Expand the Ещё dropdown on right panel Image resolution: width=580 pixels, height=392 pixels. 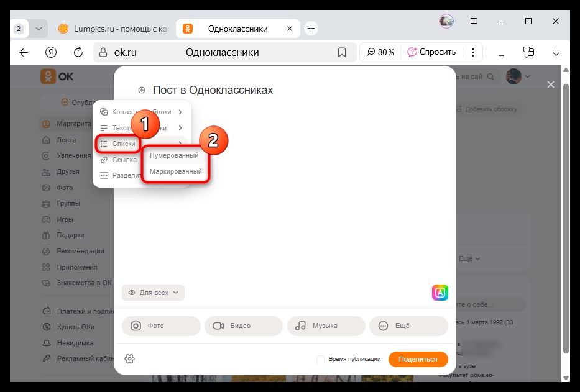click(469, 259)
